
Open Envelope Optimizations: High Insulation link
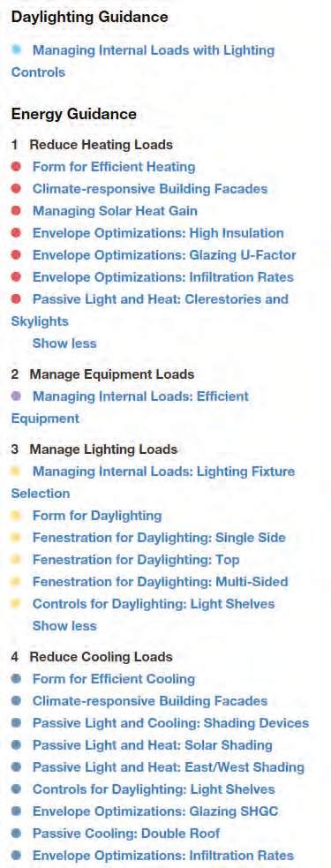pos(158,233)
